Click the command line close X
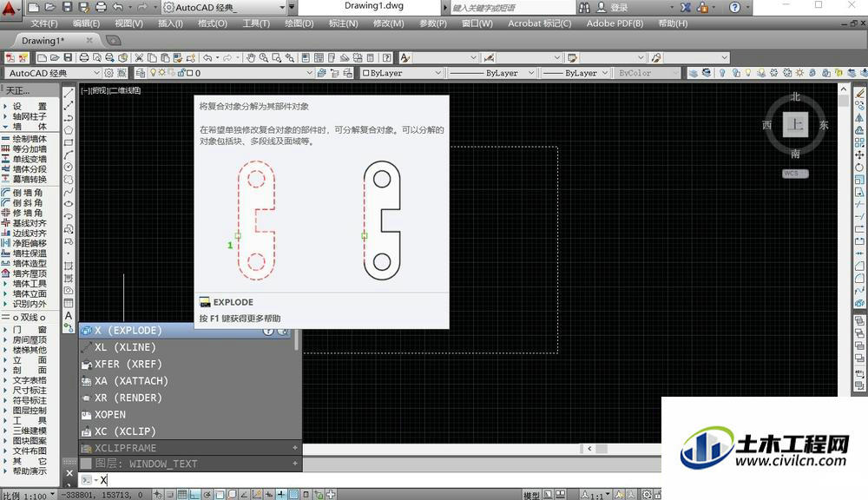The height and width of the screenshot is (500, 868). [69, 473]
